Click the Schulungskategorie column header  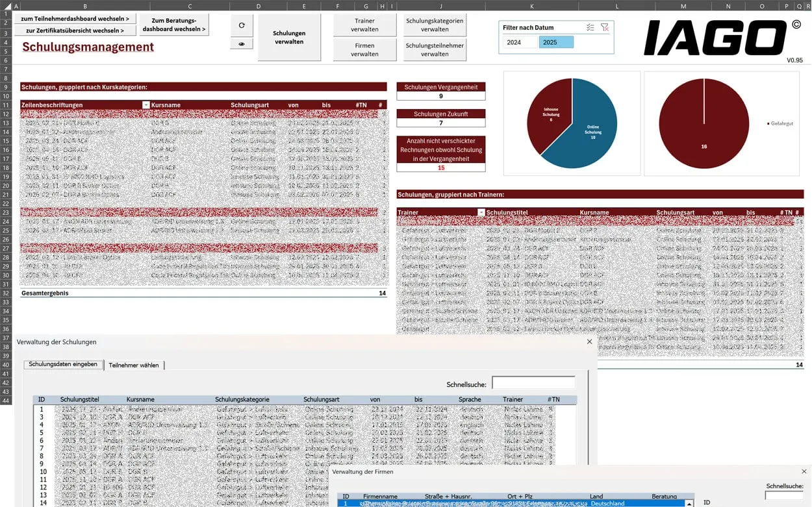coord(242,400)
